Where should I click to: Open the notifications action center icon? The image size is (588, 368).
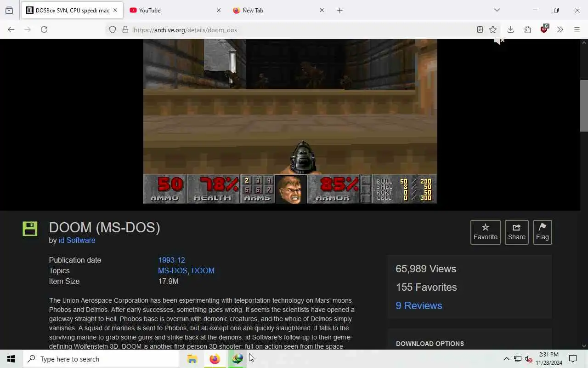(573, 359)
